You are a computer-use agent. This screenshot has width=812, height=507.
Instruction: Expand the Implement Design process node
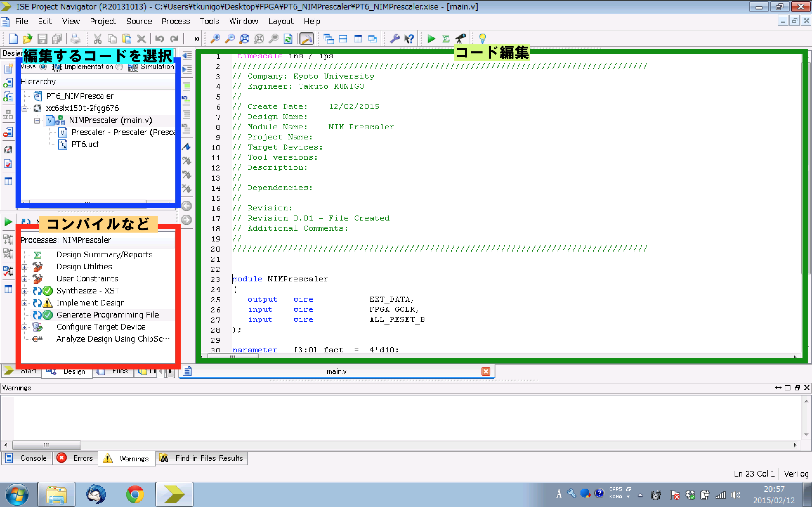point(24,303)
